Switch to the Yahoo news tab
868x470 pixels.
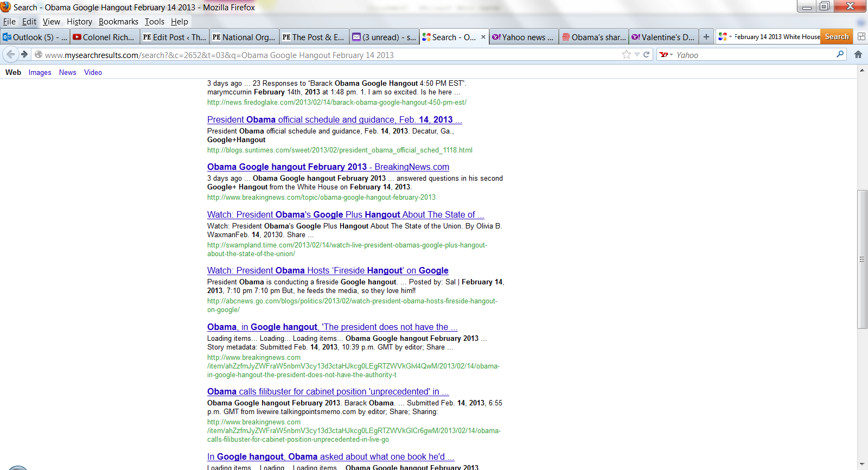[523, 37]
